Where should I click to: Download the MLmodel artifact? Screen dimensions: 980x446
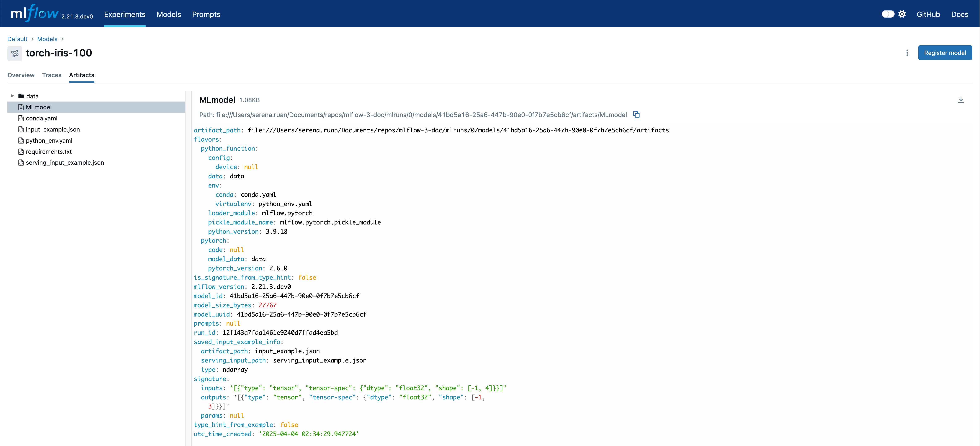coord(961,100)
